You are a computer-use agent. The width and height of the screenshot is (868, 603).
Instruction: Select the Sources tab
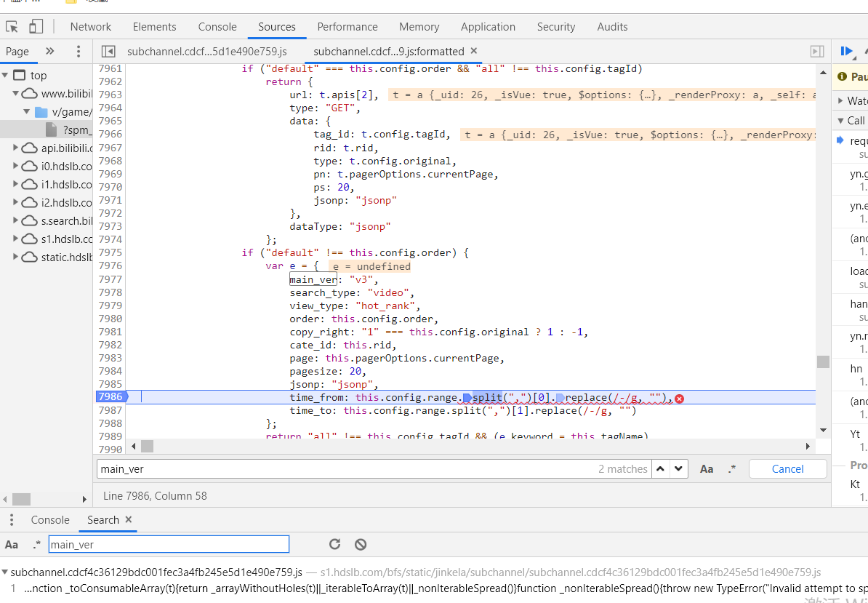(x=277, y=27)
